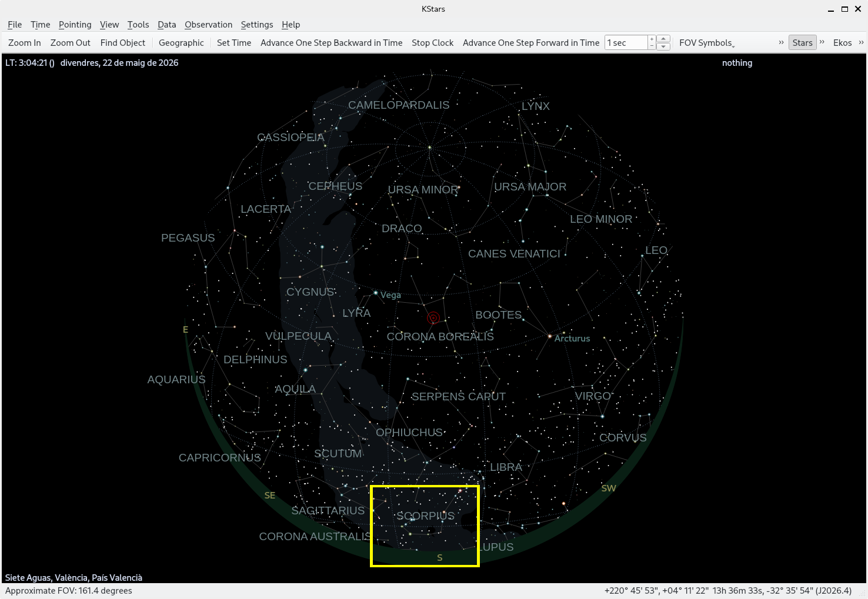Screen dimensions: 868x599
Task: Click the 'nothing' focus info text
Action: point(737,63)
